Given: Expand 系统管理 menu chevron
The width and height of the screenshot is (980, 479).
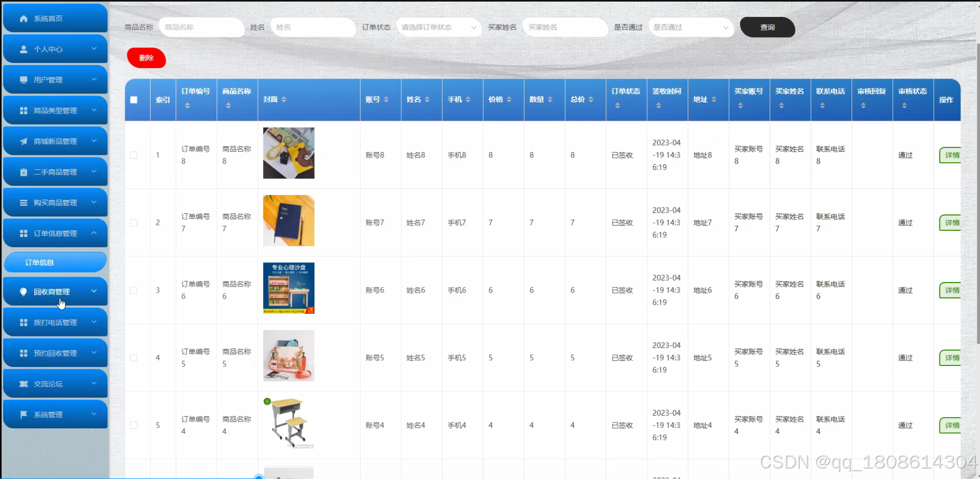Looking at the screenshot, I should click(94, 414).
